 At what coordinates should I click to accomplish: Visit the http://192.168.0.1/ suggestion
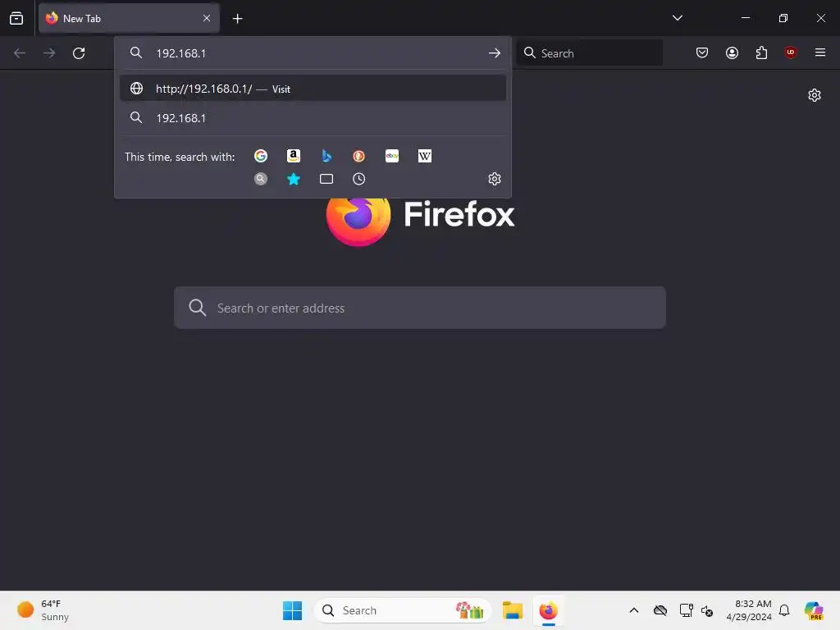pos(313,89)
